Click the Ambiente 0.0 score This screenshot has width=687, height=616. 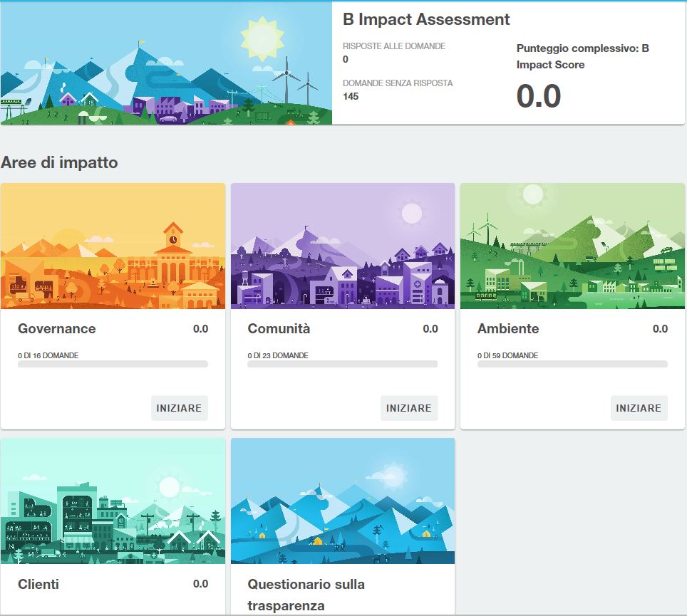coord(660,329)
